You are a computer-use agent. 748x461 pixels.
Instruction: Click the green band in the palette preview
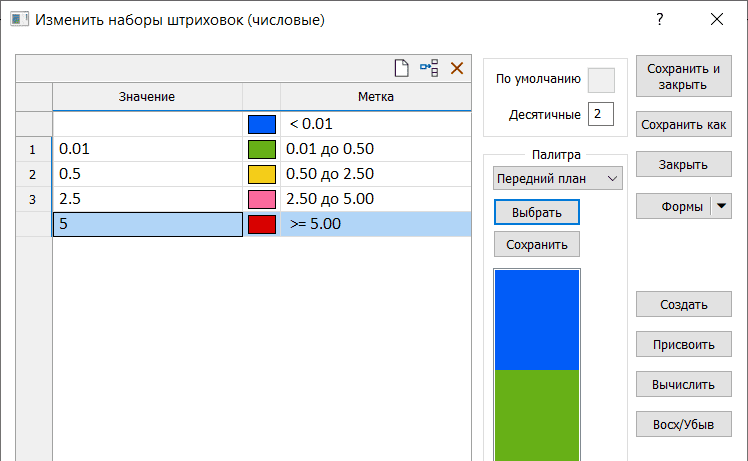(x=537, y=415)
